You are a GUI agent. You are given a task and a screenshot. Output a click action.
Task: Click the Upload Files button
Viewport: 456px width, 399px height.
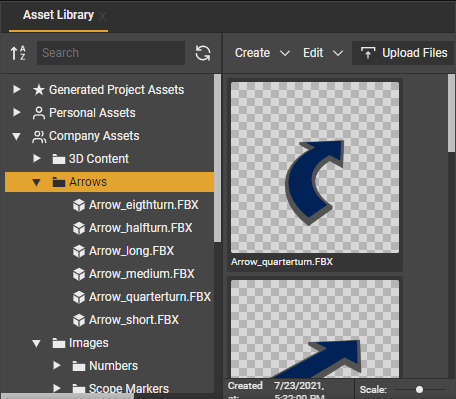(403, 53)
